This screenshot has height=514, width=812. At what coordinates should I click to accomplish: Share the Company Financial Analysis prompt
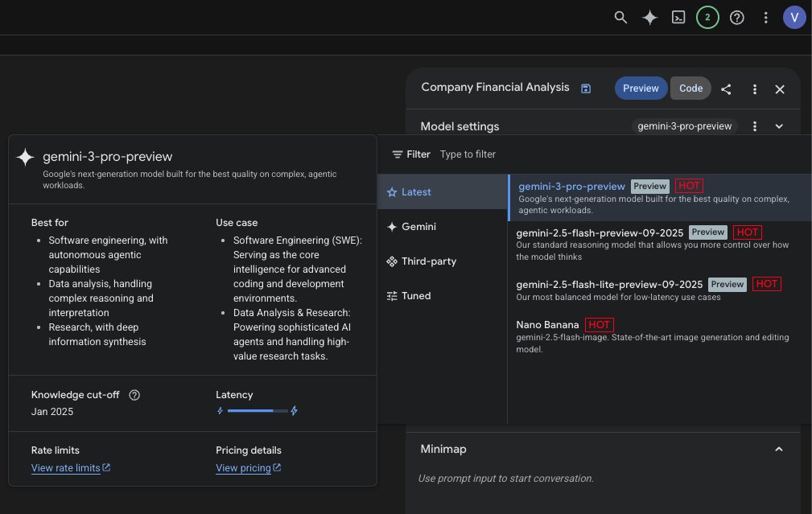[726, 89]
